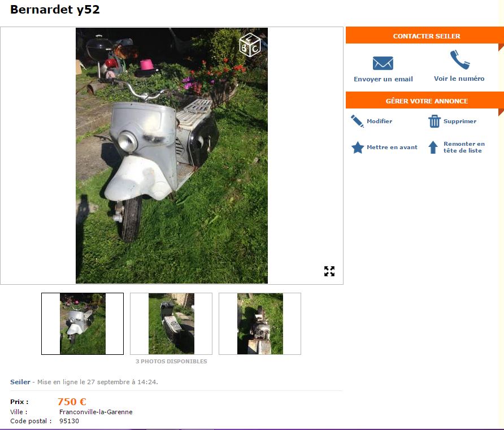The image size is (504, 430).
Task: Click the ABC cube watermark logo
Action: 250,45
